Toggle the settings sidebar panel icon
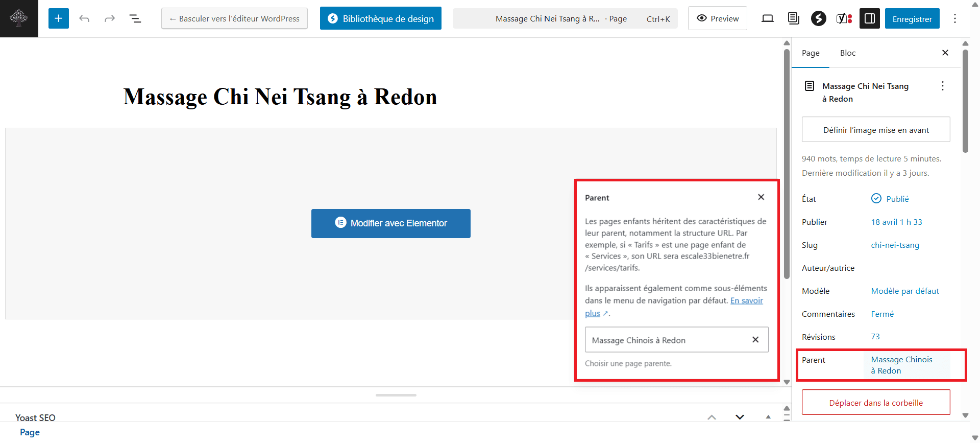Viewport: 980px width, 443px height. click(x=869, y=19)
